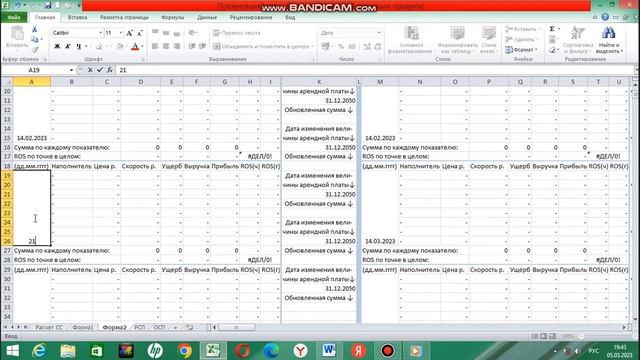
Task: Align text to the bottom of the cell
Action: tap(177, 33)
